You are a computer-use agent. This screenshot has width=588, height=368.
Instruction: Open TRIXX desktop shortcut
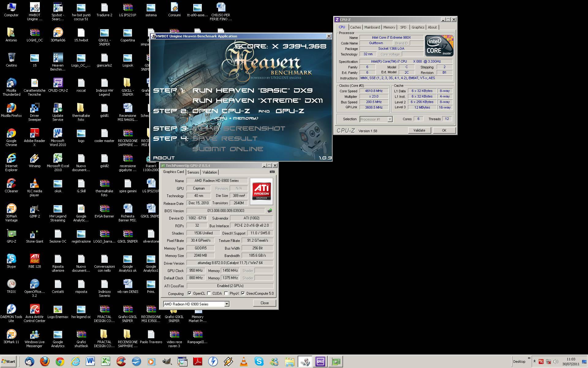pyautogui.click(x=11, y=286)
